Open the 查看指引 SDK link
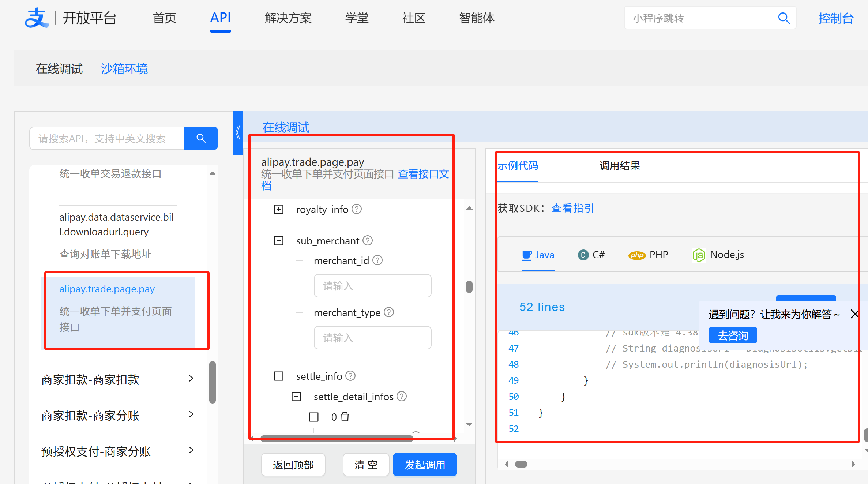This screenshot has width=868, height=484. (x=572, y=208)
